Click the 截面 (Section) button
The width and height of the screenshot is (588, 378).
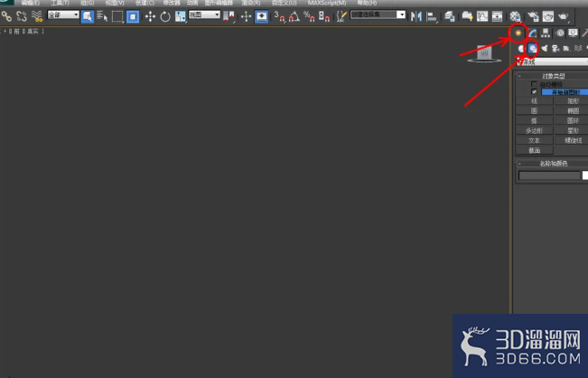pos(535,150)
